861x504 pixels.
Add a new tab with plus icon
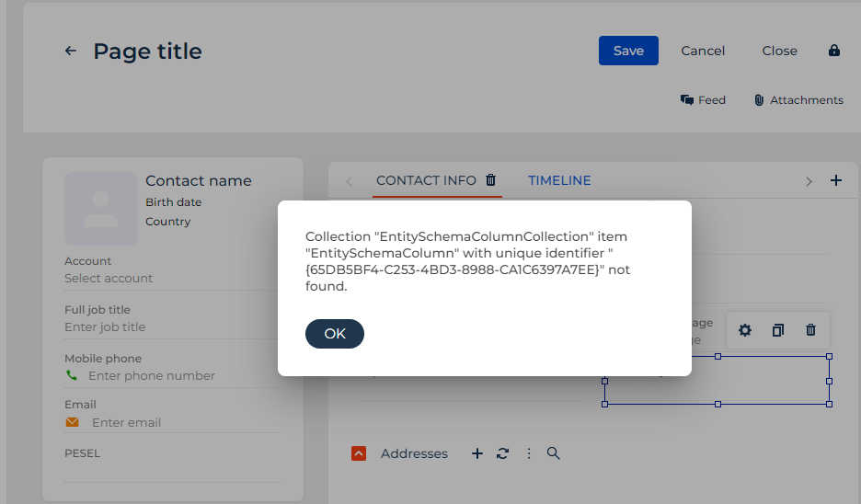(836, 180)
